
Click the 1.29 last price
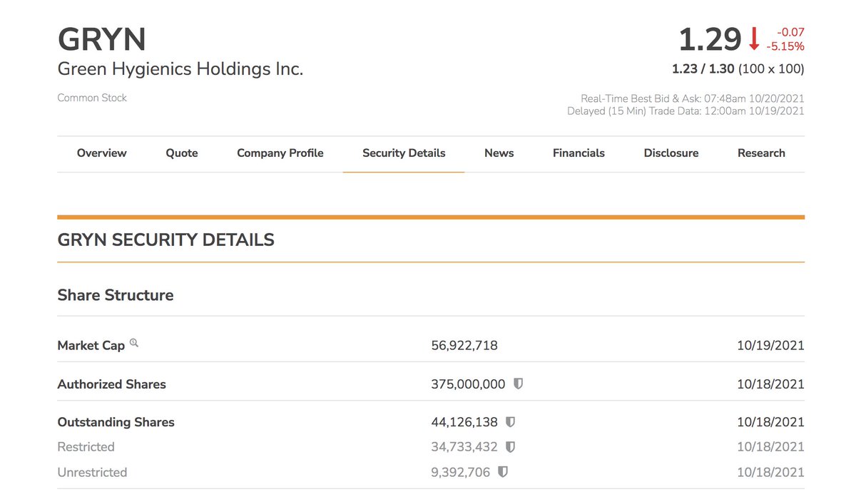(710, 39)
